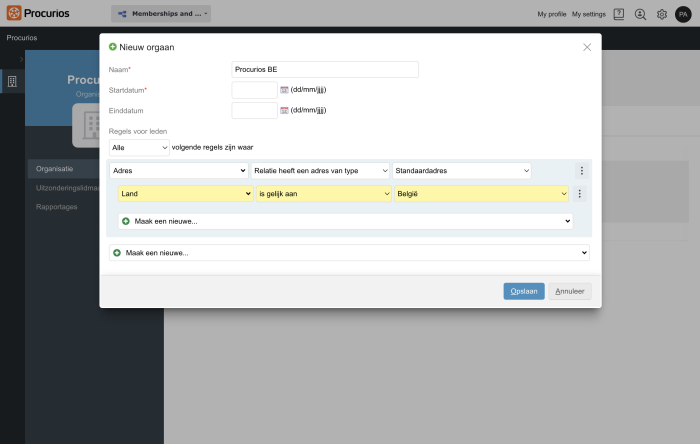Viewport: 700px width, 444px height.
Task: Open three-dot menu for Land rule
Action: point(579,194)
